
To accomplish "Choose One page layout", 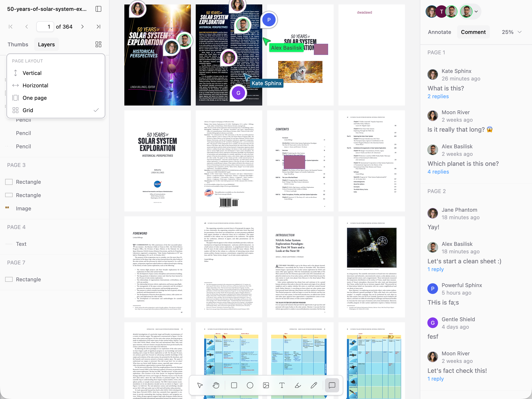I will point(56,98).
